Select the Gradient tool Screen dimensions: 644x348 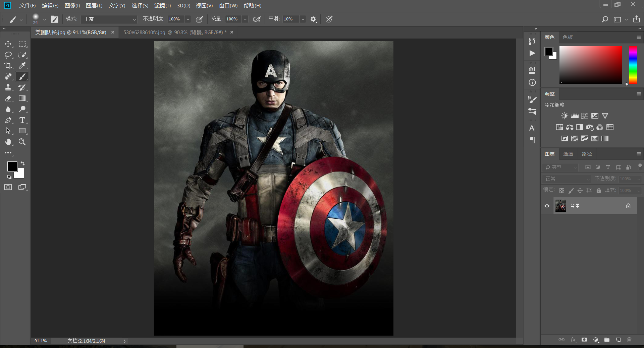pos(22,98)
